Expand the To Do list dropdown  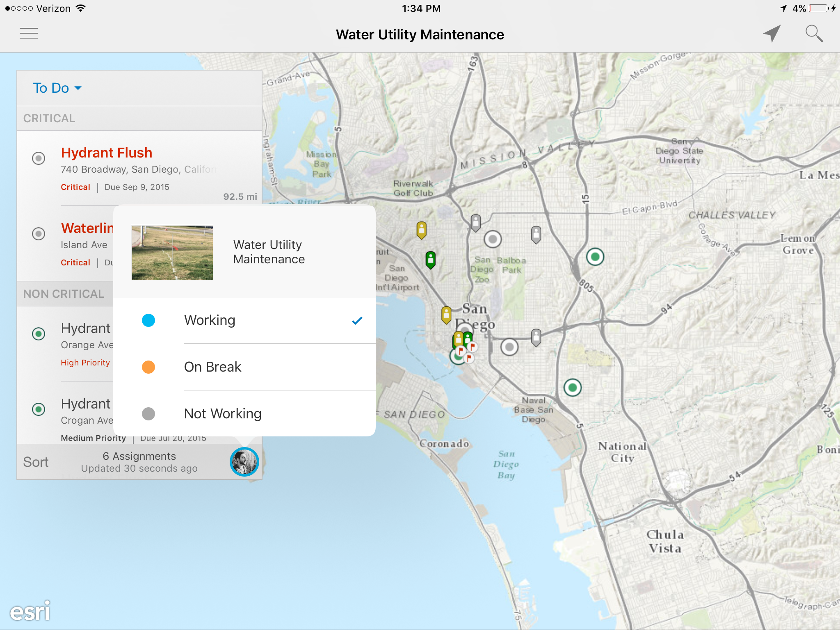(x=57, y=88)
